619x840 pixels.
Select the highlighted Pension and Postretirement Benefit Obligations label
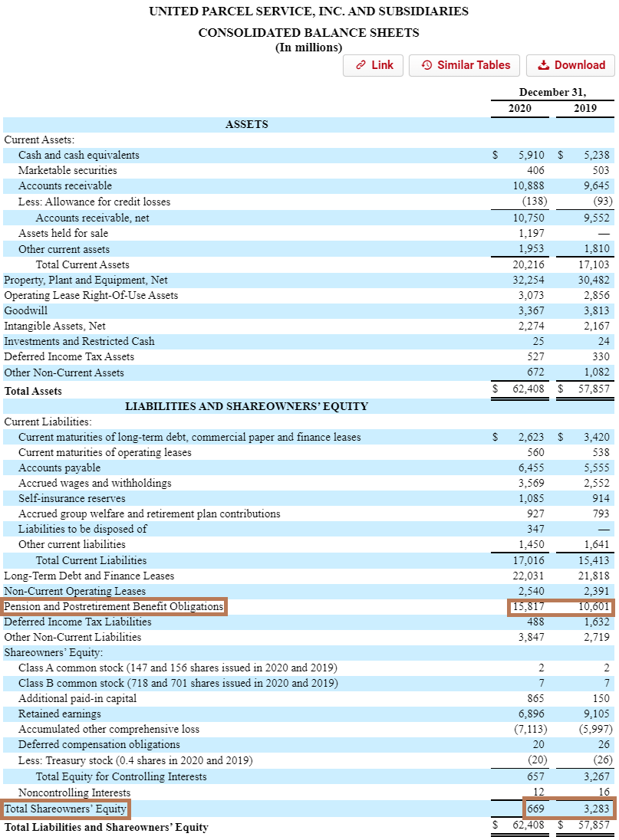pos(114,606)
